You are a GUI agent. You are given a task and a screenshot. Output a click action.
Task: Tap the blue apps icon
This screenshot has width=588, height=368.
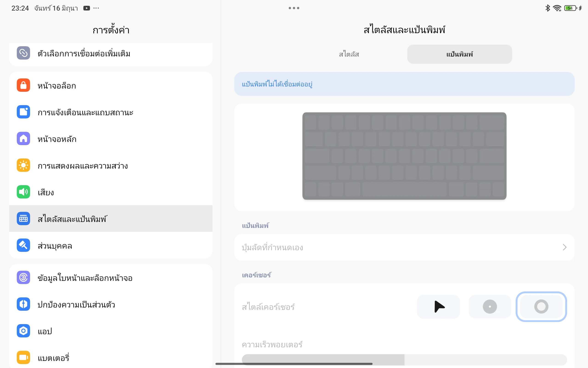click(x=23, y=331)
